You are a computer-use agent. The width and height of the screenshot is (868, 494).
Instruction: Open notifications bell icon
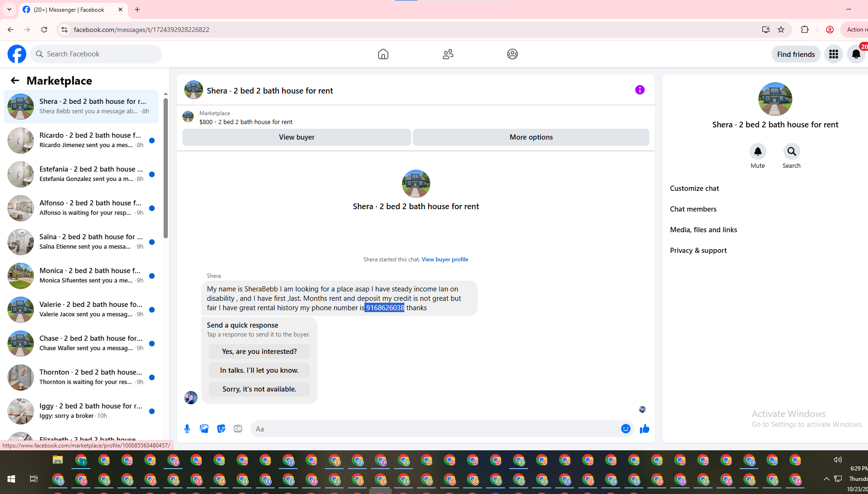tap(856, 54)
